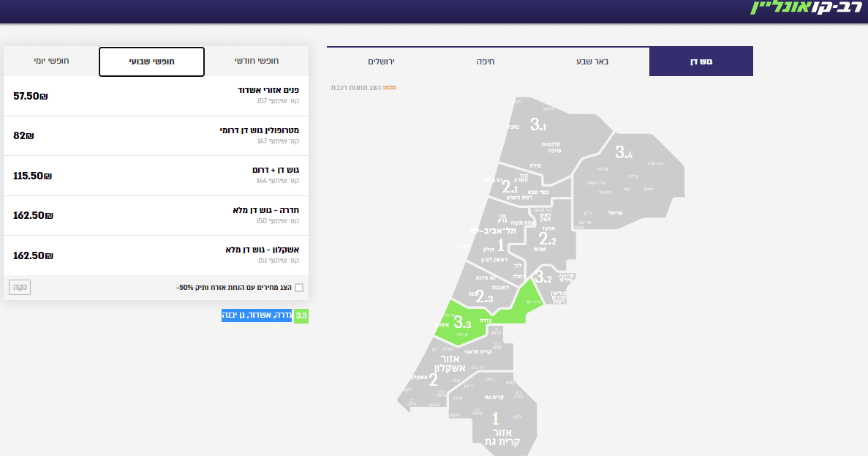
Task: Click the 82₪ price
Action: pos(24,135)
